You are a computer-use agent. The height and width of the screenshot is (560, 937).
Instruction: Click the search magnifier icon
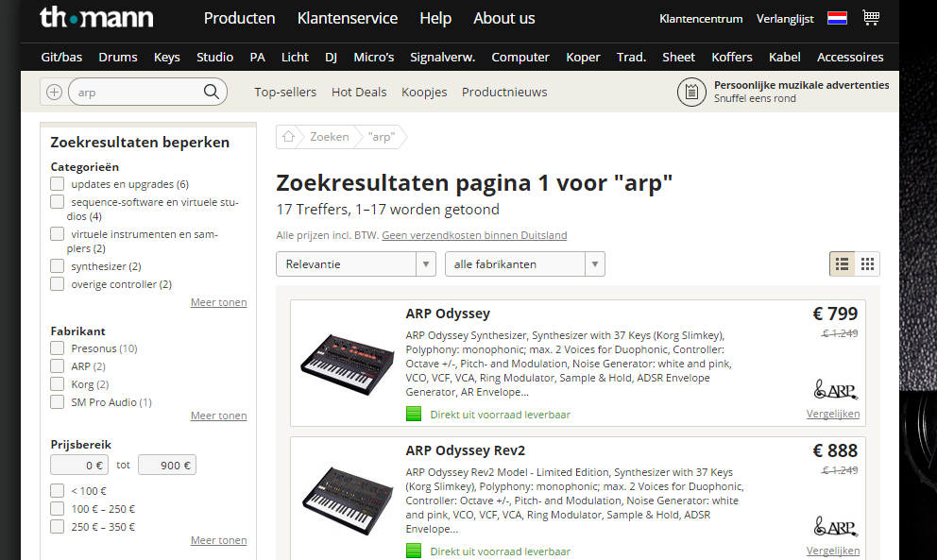pos(212,92)
